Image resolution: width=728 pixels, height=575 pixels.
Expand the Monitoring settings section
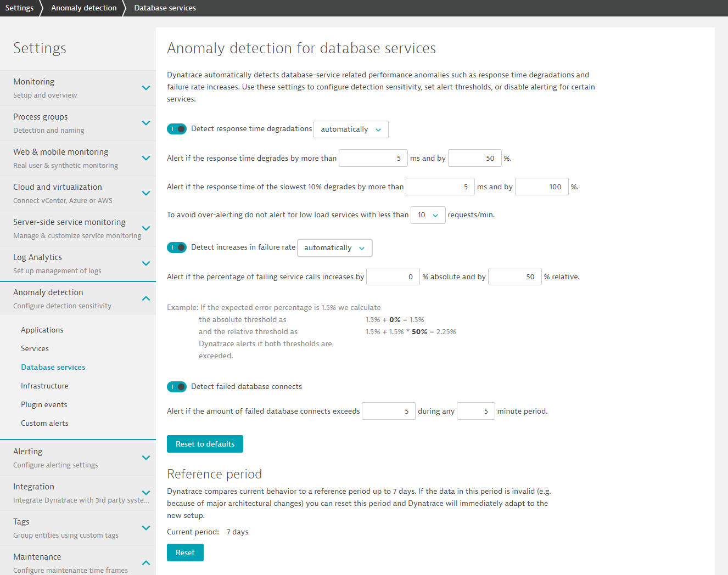click(x=146, y=88)
